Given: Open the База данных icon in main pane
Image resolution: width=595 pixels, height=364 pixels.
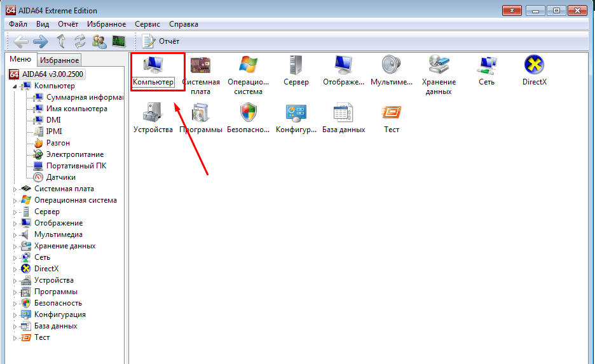Looking at the screenshot, I should pos(343,118).
